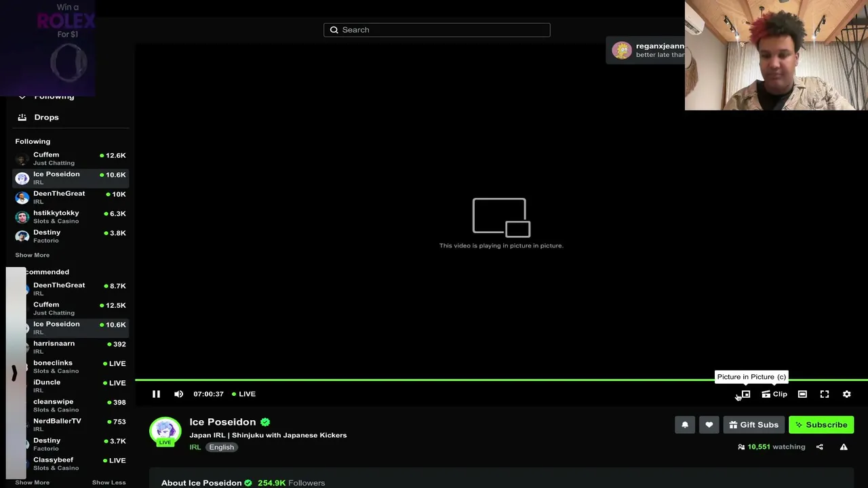
Task: Click the Gift Subs button
Action: pos(754,425)
